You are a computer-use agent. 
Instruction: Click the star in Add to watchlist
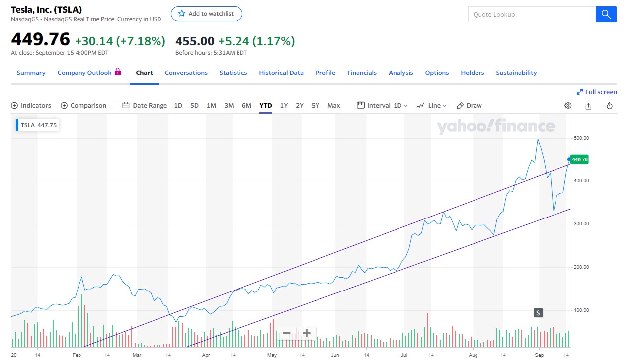(182, 14)
